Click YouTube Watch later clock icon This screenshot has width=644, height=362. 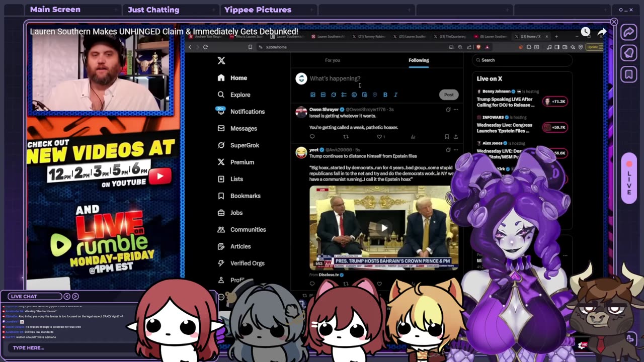[x=586, y=32]
